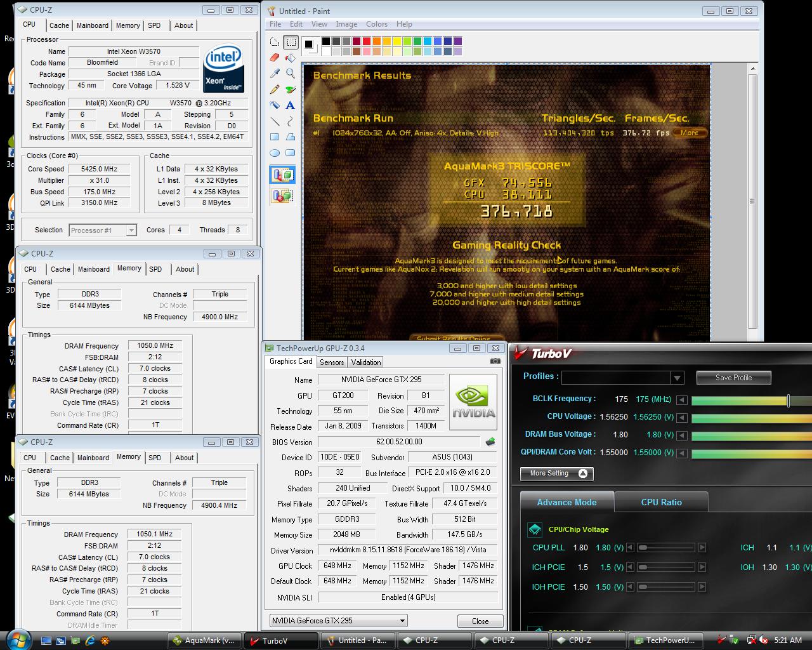This screenshot has width=812, height=650.
Task: Open the SPD tab in middle CPU-Z window
Action: pos(155,269)
